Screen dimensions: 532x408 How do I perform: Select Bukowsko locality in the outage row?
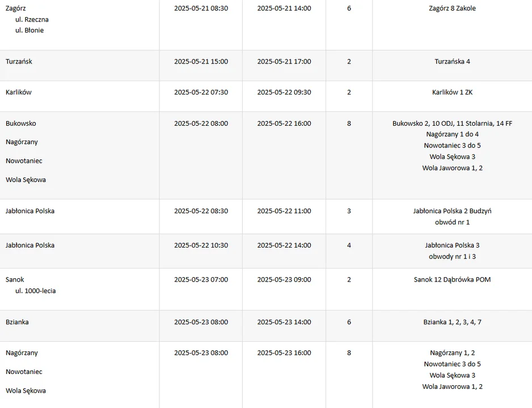coord(20,124)
